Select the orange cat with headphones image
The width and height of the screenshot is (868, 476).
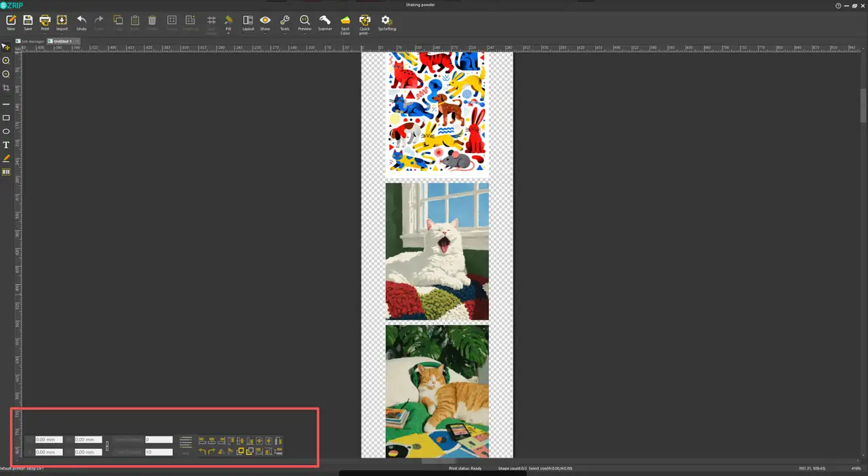click(x=437, y=391)
